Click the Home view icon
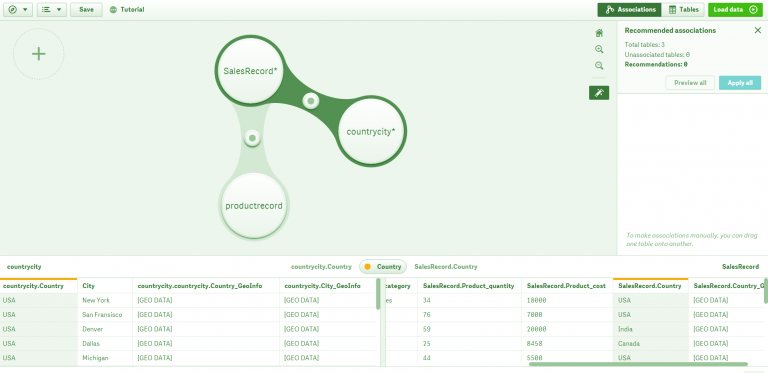768x373 pixels. point(599,33)
